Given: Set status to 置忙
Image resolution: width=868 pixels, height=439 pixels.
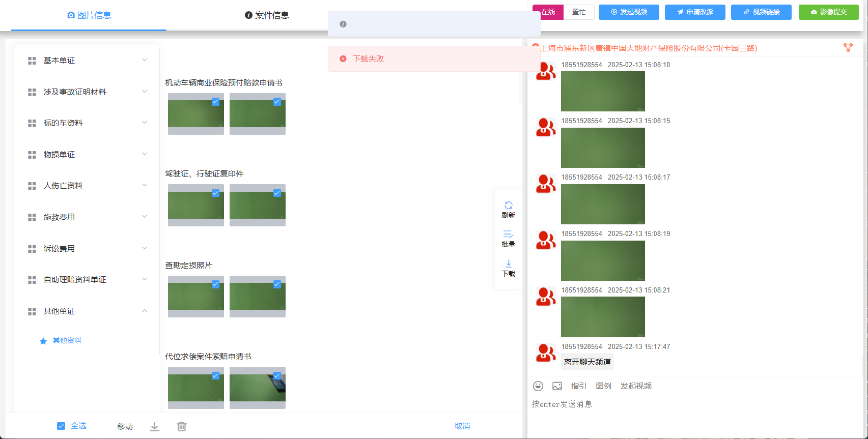Looking at the screenshot, I should [579, 12].
